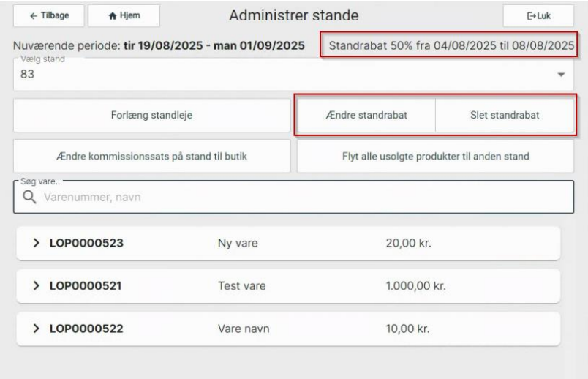This screenshot has height=379, width=588.
Task: Click the Standrabat 50% date info label
Action: pos(451,45)
